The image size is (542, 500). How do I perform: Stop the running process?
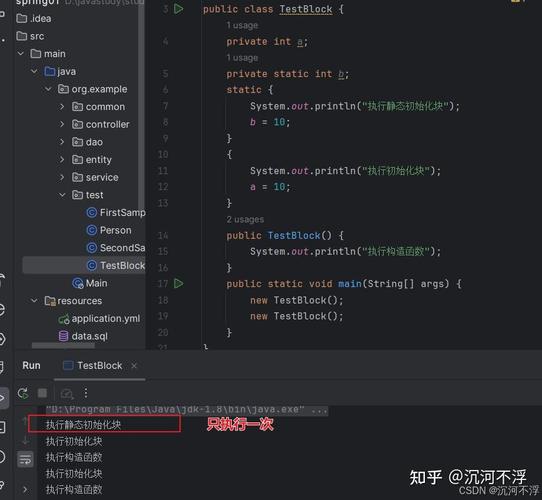click(x=42, y=393)
